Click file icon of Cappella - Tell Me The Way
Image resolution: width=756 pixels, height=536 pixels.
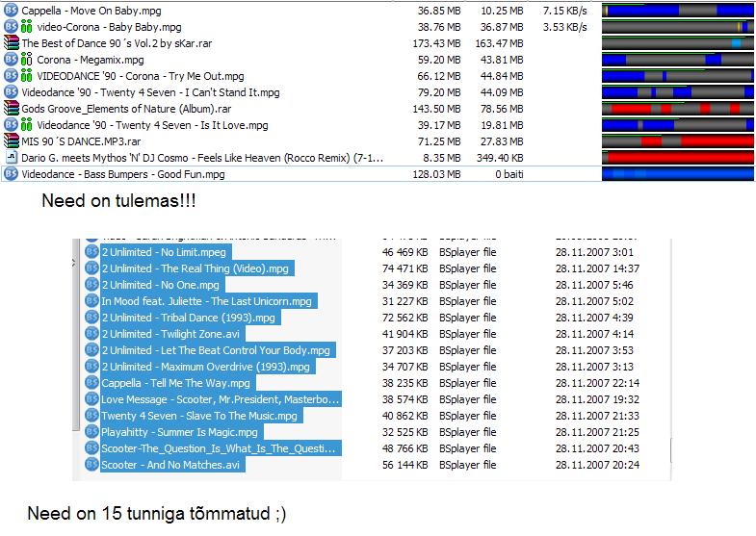[x=91, y=383]
